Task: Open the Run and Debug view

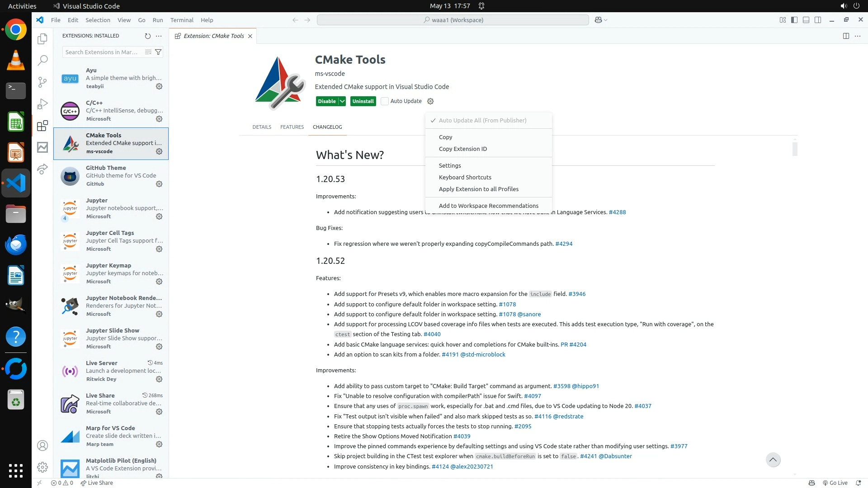Action: pos(42,104)
